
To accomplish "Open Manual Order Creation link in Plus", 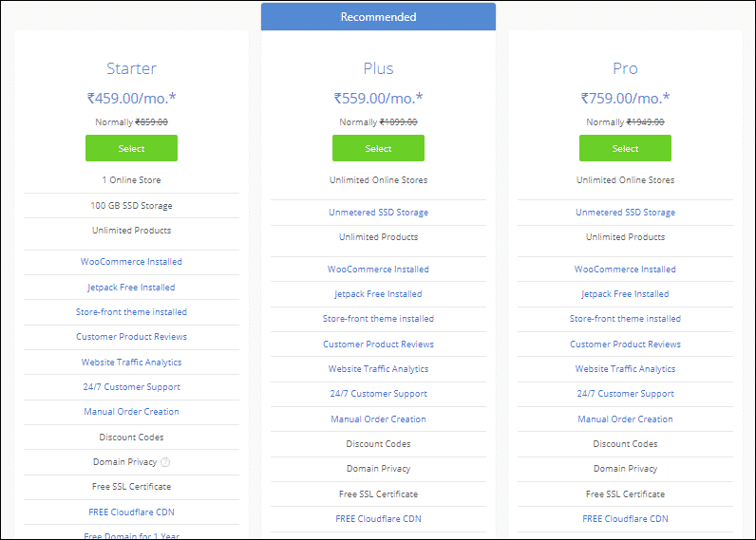I will coord(379,419).
